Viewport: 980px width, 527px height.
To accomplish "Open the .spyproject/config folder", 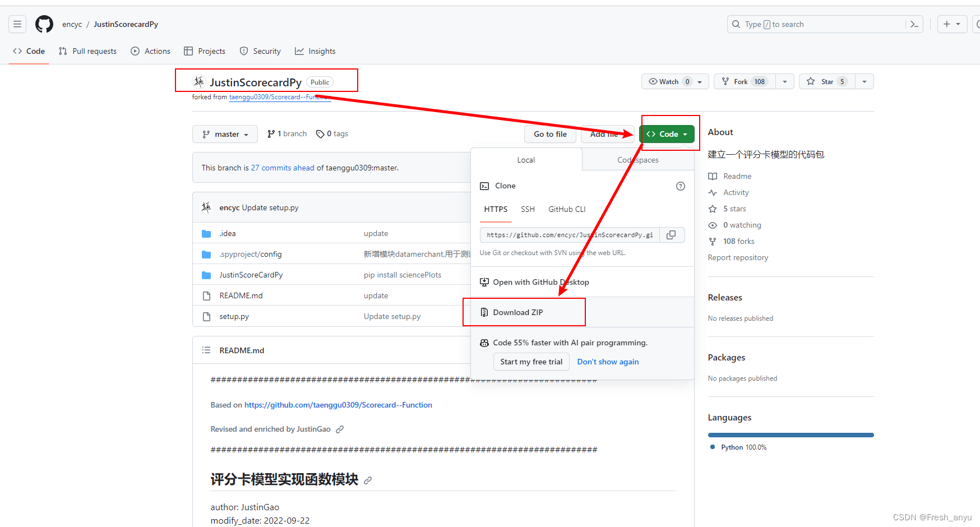I will [251, 254].
